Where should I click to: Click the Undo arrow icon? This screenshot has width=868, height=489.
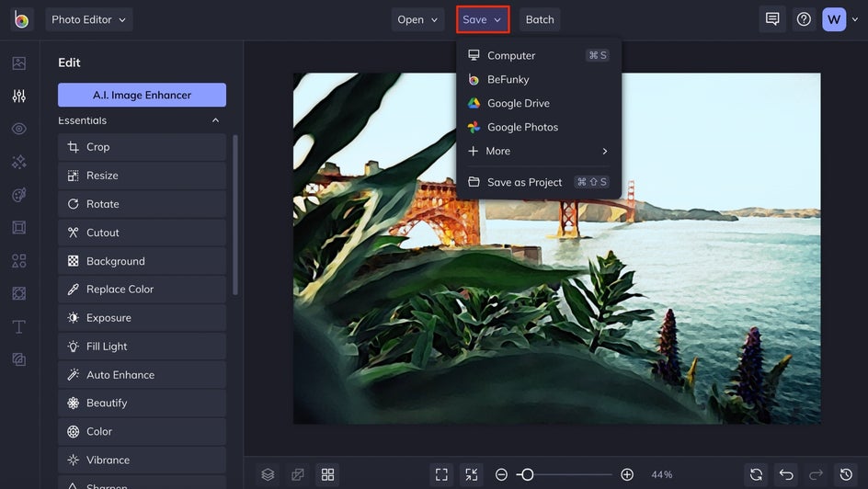click(786, 474)
